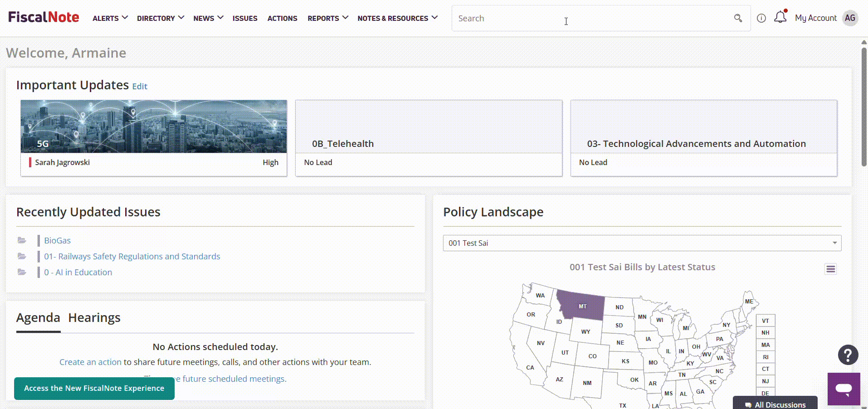Open the 001 Test Sai dropdown
Viewport: 868px width, 409px height.
pos(642,243)
